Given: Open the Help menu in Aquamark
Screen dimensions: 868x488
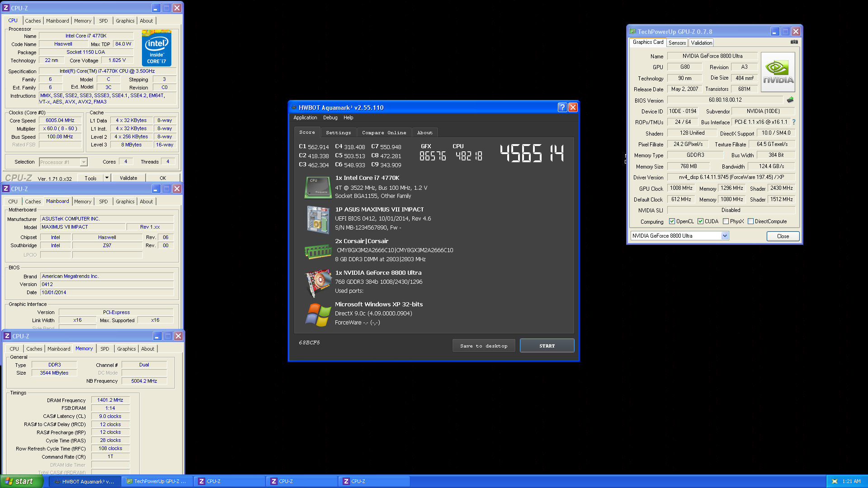Looking at the screenshot, I should 348,117.
